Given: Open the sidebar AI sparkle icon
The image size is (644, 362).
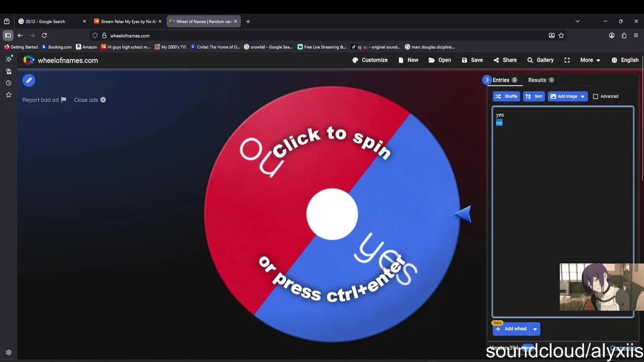Looking at the screenshot, I should 9,59.
